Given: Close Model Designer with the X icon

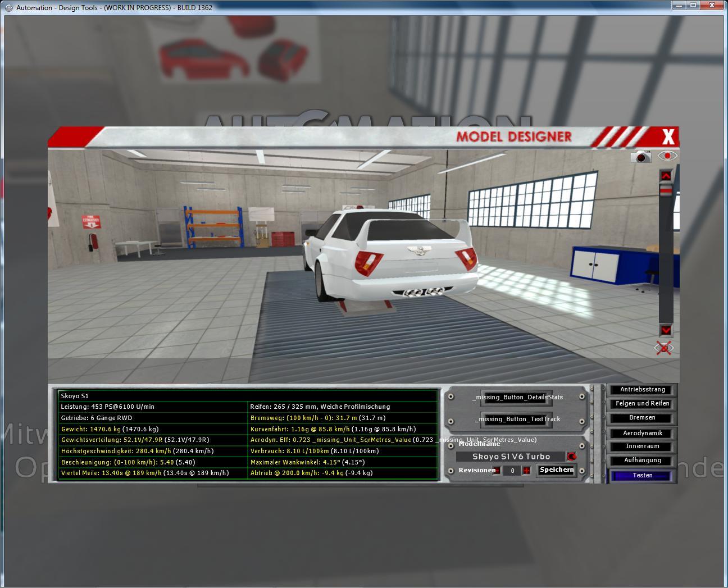Looking at the screenshot, I should point(668,136).
